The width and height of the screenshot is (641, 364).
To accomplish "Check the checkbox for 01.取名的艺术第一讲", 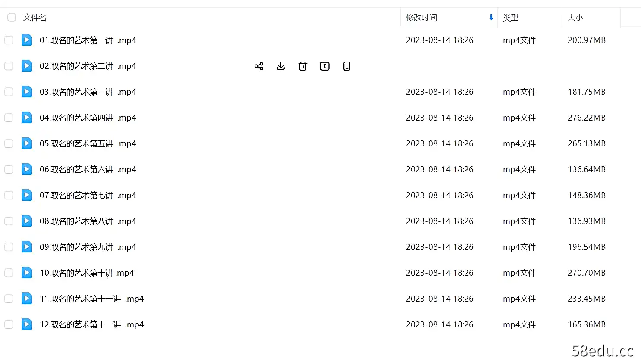I will (x=9, y=40).
